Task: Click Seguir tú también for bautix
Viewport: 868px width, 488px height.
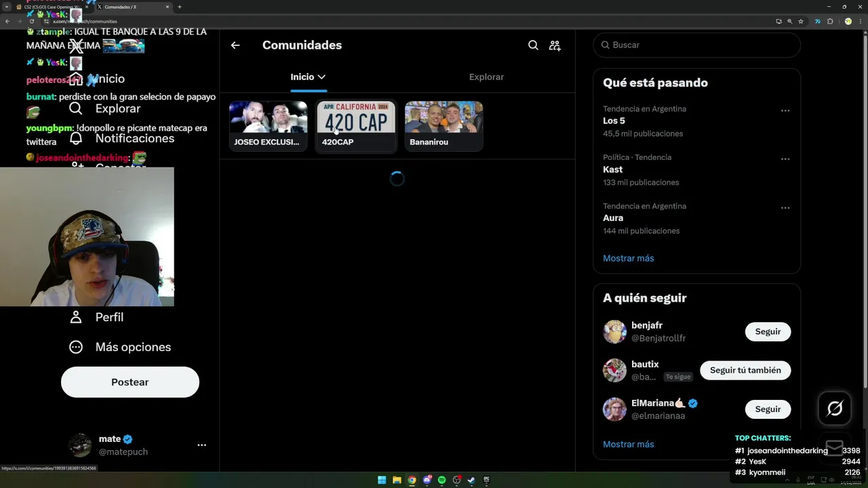Action: pos(745,370)
